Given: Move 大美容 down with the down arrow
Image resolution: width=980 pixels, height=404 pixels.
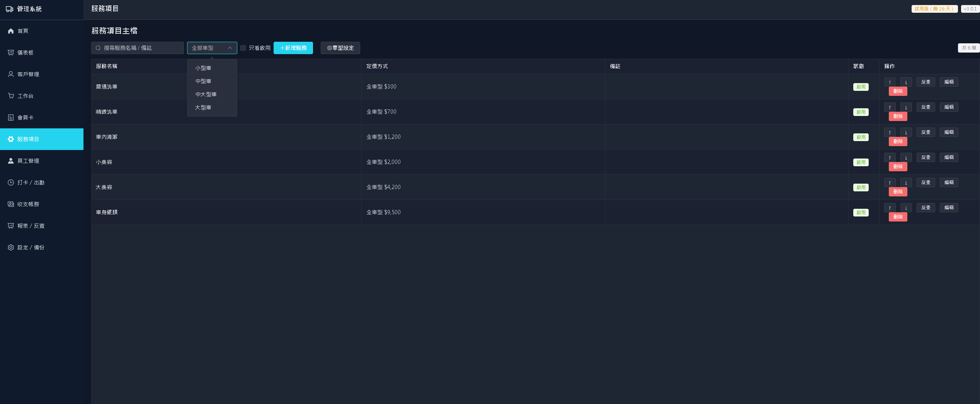Looking at the screenshot, I should click(x=906, y=182).
